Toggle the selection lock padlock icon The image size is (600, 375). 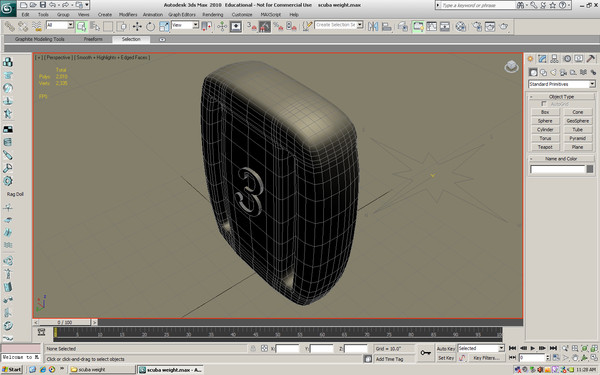coord(253,349)
